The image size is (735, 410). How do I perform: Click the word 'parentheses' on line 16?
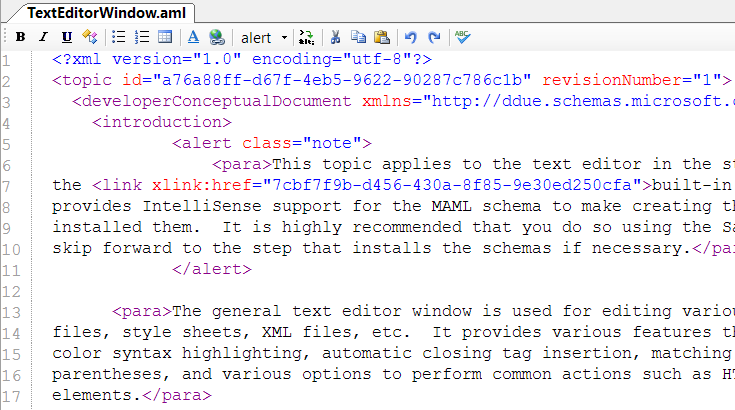[107, 374]
